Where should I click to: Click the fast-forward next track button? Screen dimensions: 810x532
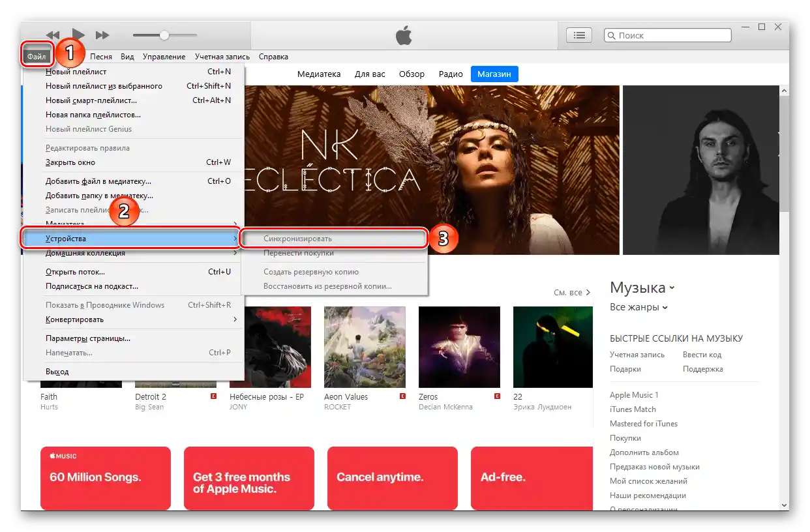tap(102, 35)
